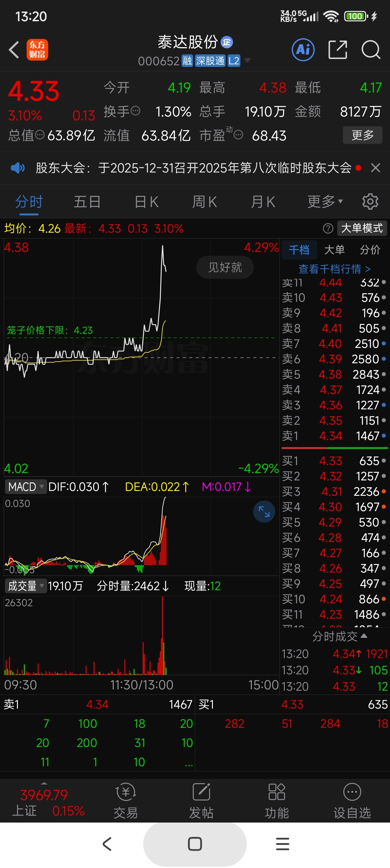Expand index bar small up arrow
The width and height of the screenshot is (390, 868).
click(x=44, y=784)
